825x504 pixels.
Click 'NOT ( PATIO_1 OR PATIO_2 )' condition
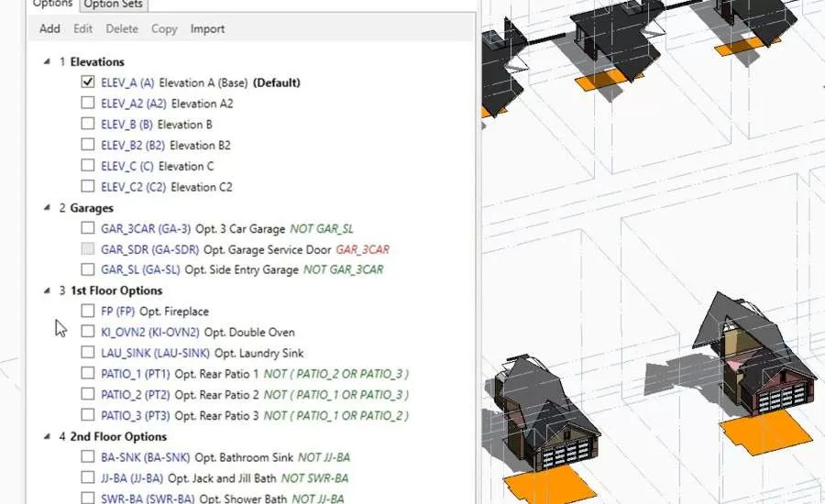click(336, 416)
